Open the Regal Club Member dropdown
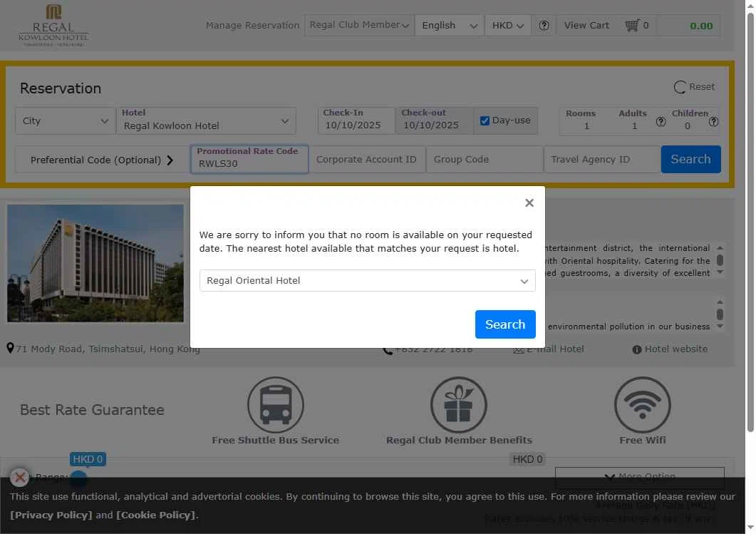 point(359,25)
